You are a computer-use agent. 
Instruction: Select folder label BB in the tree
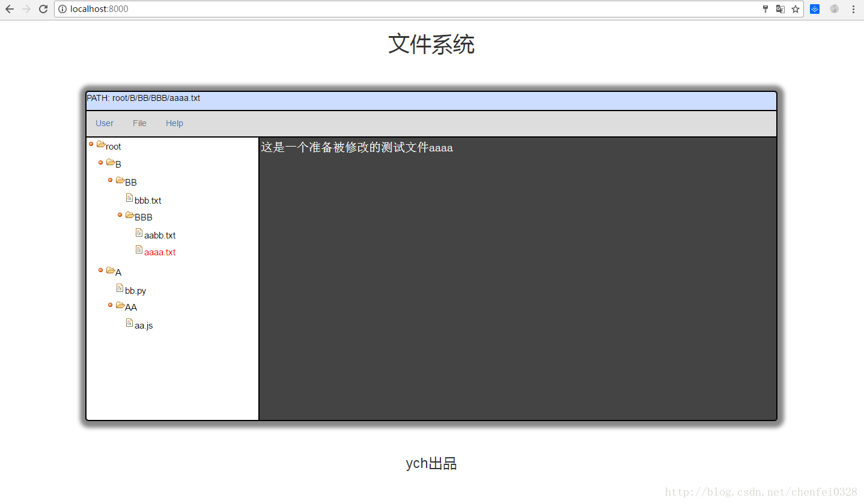pos(131,183)
